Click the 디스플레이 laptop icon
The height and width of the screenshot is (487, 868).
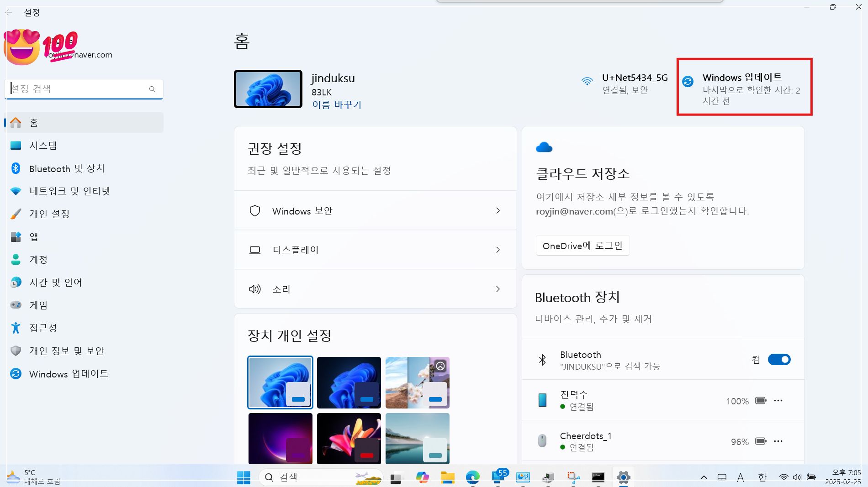pos(255,250)
